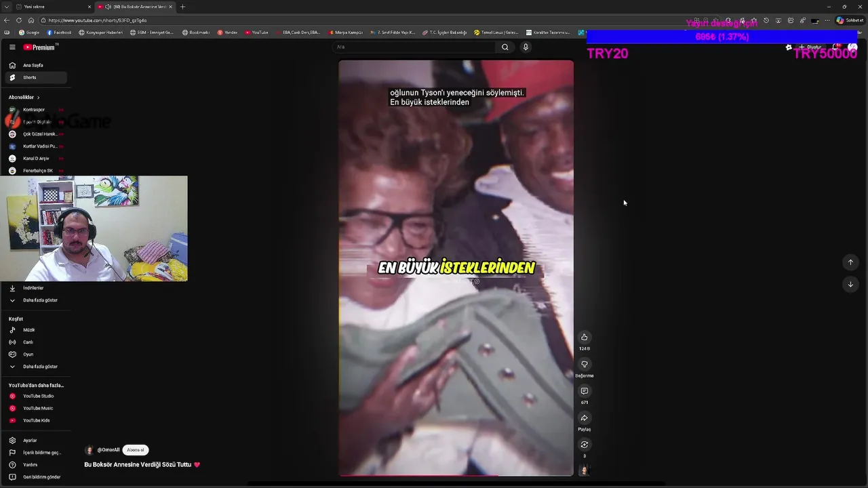Open the Yandex bookmark

227,33
